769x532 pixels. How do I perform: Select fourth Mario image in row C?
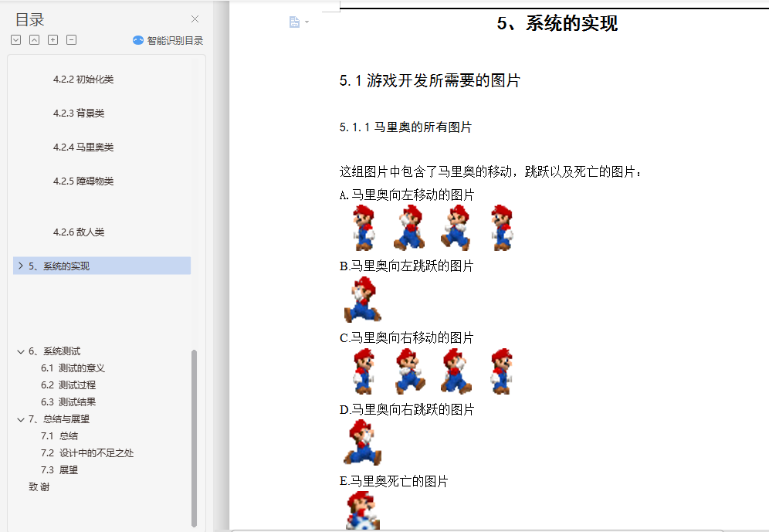tap(502, 371)
